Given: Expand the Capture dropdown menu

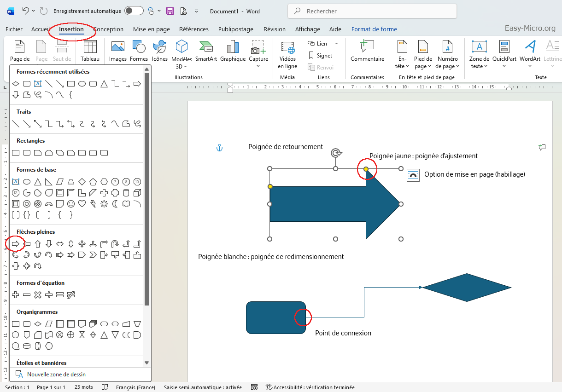Looking at the screenshot, I should pyautogui.click(x=258, y=66).
